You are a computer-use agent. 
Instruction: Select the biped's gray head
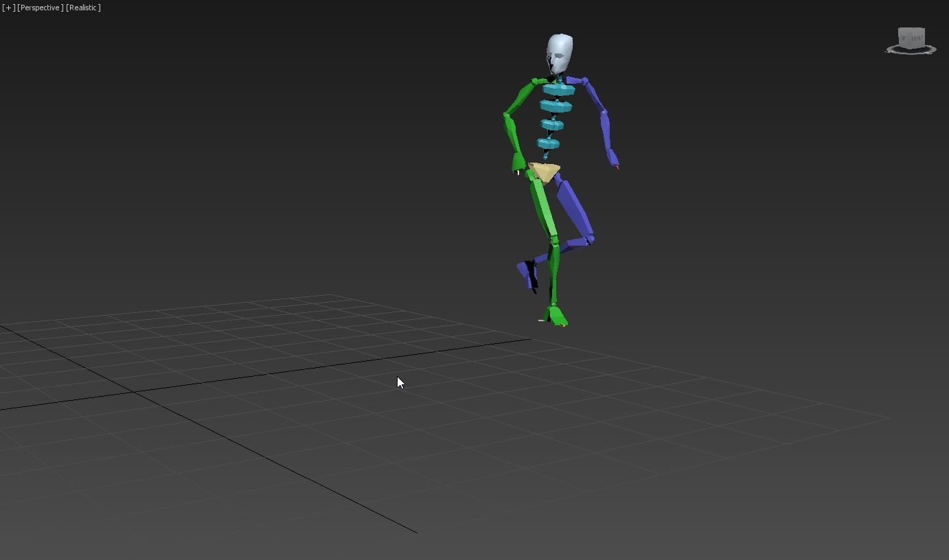559,54
